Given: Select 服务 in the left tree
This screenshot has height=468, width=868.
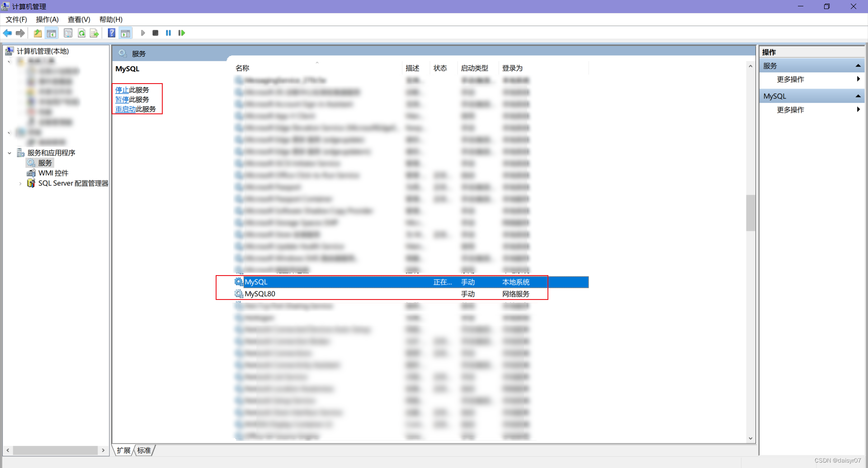Looking at the screenshot, I should click(45, 163).
